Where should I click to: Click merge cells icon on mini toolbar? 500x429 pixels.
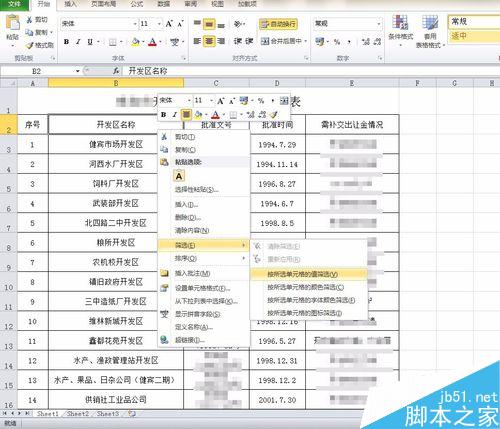(x=284, y=100)
